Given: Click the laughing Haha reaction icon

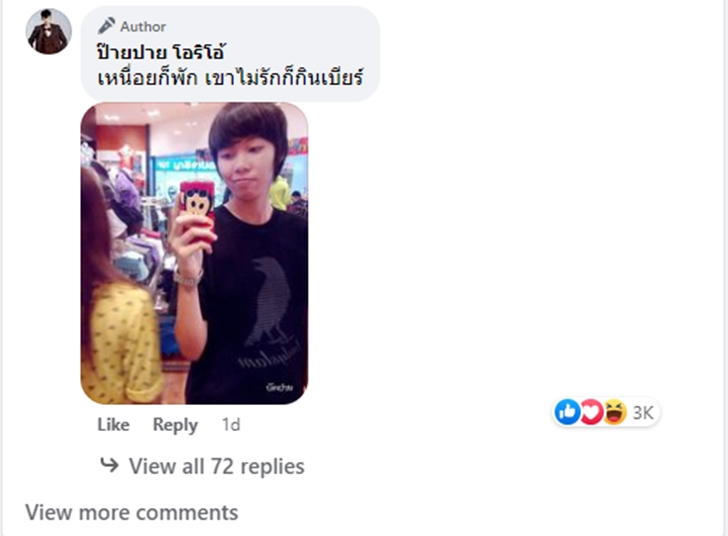Looking at the screenshot, I should [614, 412].
